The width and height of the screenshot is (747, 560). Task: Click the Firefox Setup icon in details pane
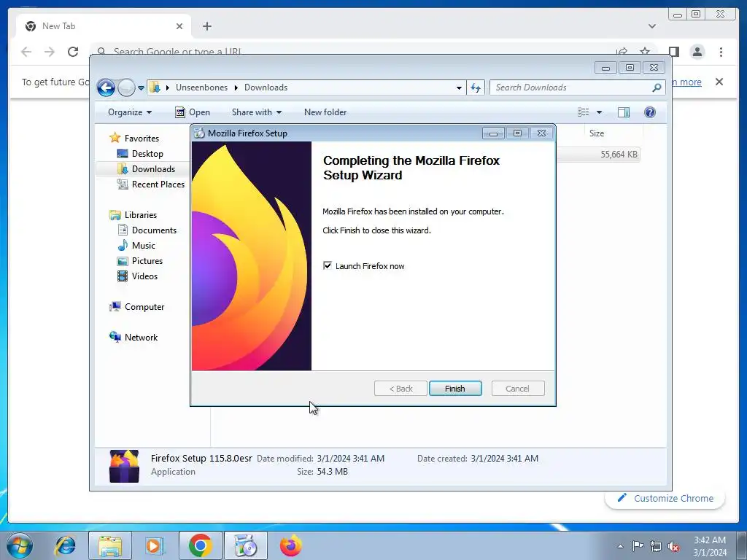[124, 466]
